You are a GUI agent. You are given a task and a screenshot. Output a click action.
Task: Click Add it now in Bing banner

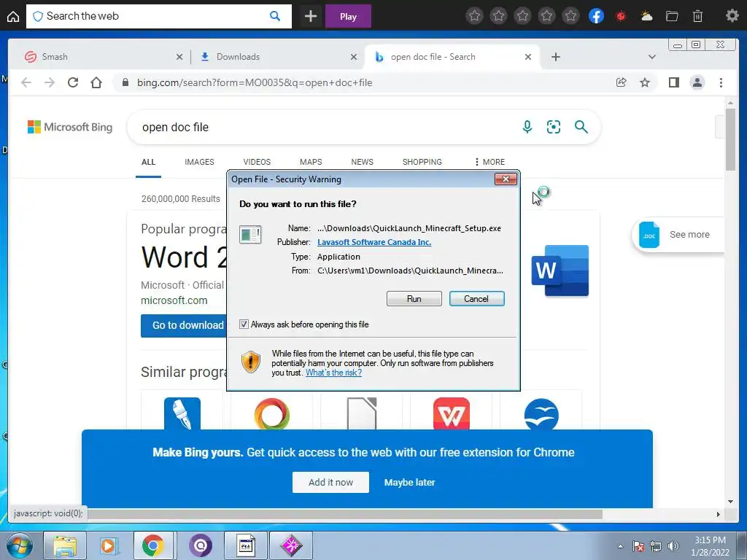click(x=330, y=483)
